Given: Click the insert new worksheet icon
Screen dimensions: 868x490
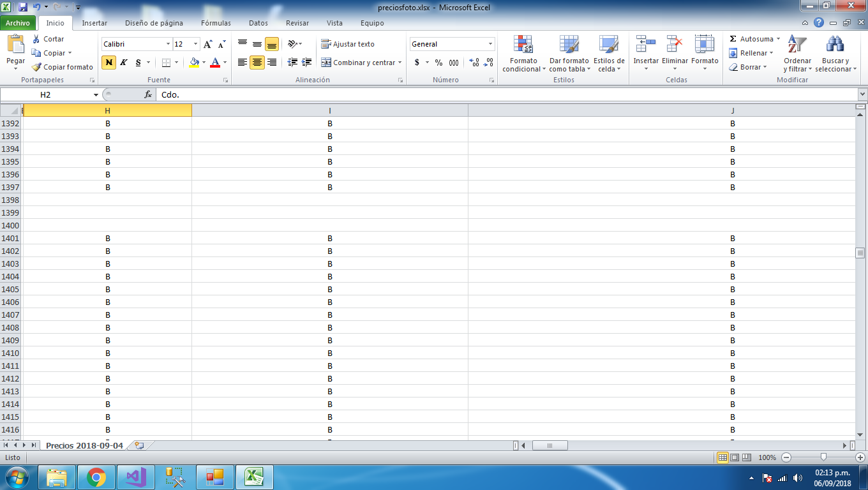Looking at the screenshot, I should 139,445.
